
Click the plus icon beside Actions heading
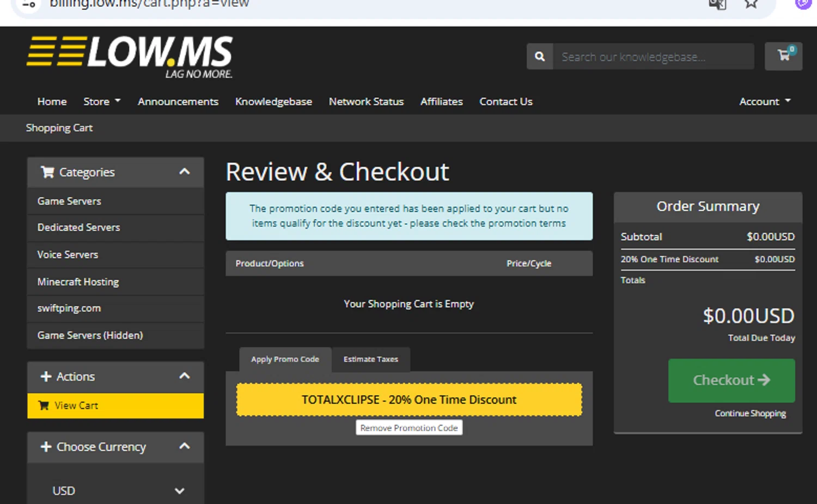pos(46,377)
